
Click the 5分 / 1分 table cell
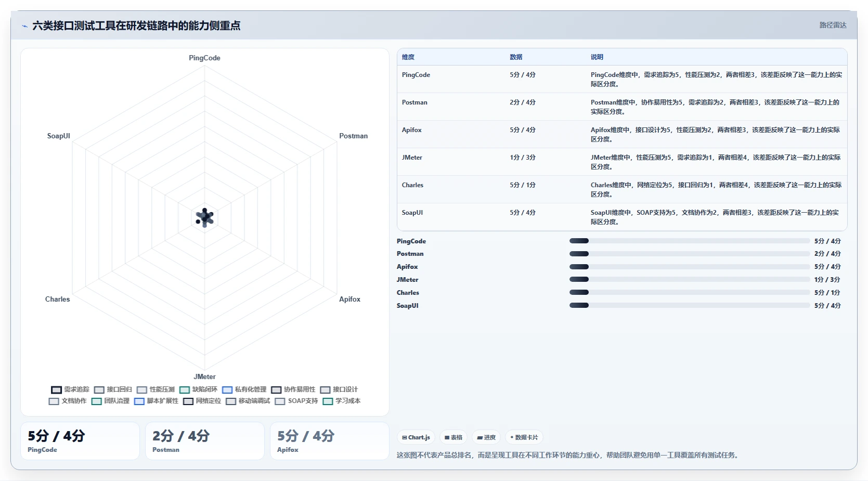point(523,185)
